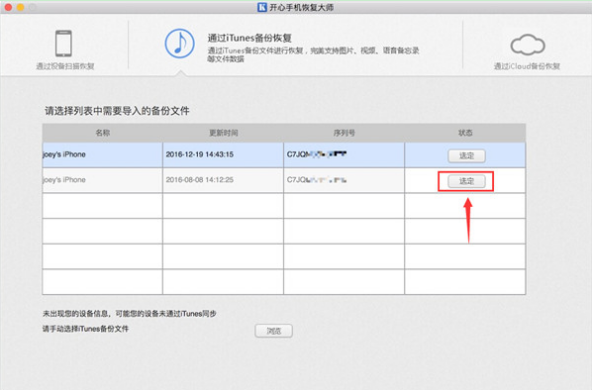This screenshot has width=592, height=390.
Task: Click the yellow minimize window button
Action: (x=20, y=7)
